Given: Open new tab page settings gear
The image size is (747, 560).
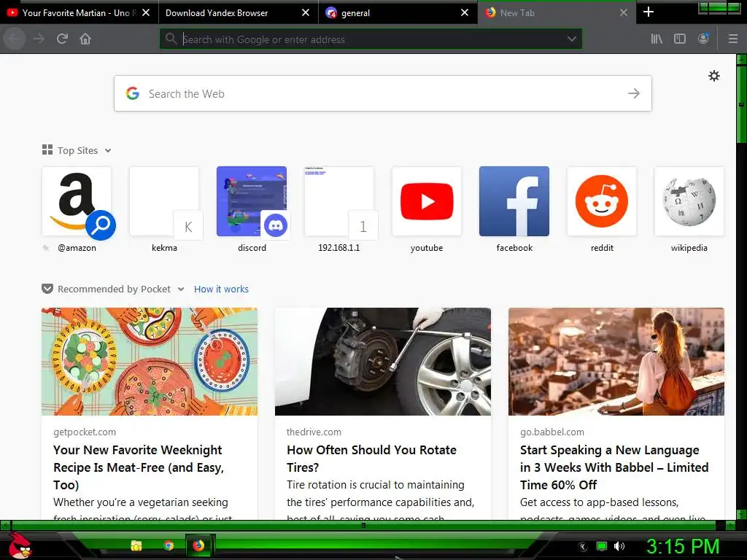Looking at the screenshot, I should point(713,76).
